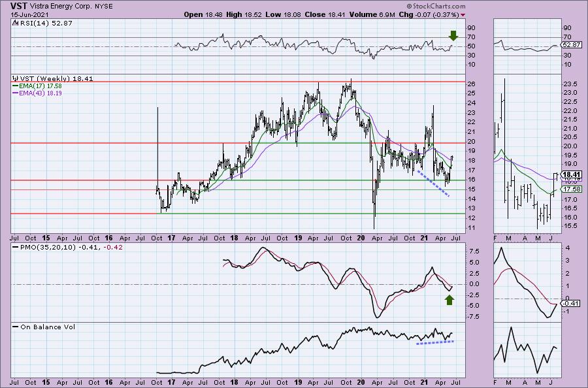Image resolution: width=588 pixels, height=388 pixels.
Task: Click the 15-Jun-2021 chart date
Action: (x=28, y=14)
